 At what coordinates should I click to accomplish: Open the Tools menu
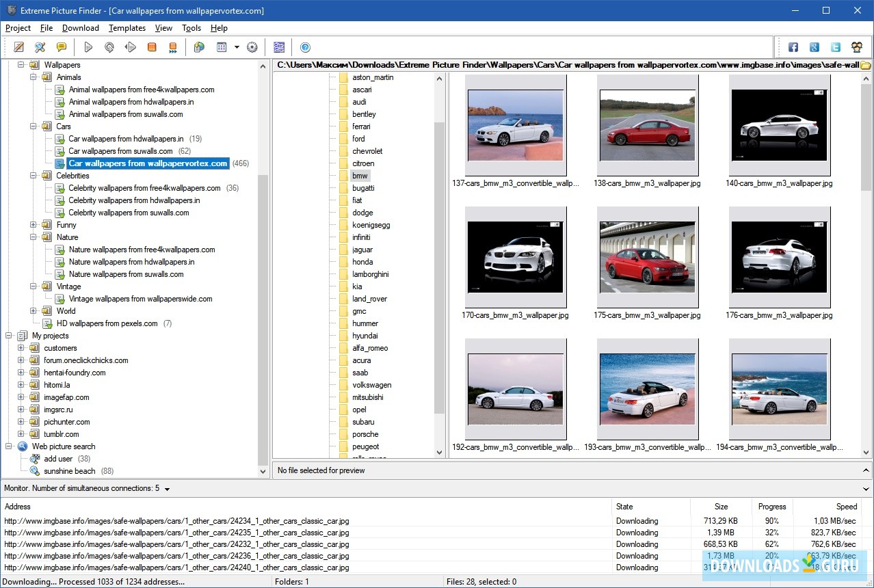[191, 28]
